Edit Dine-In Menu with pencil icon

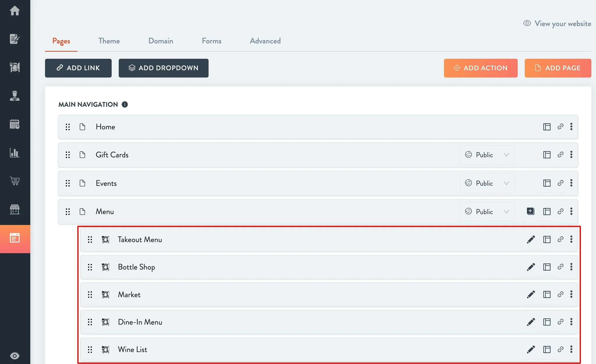(x=531, y=322)
